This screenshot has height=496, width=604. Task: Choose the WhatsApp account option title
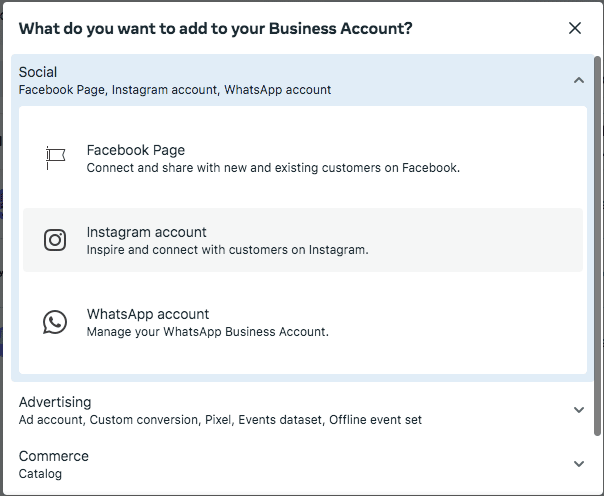(148, 314)
